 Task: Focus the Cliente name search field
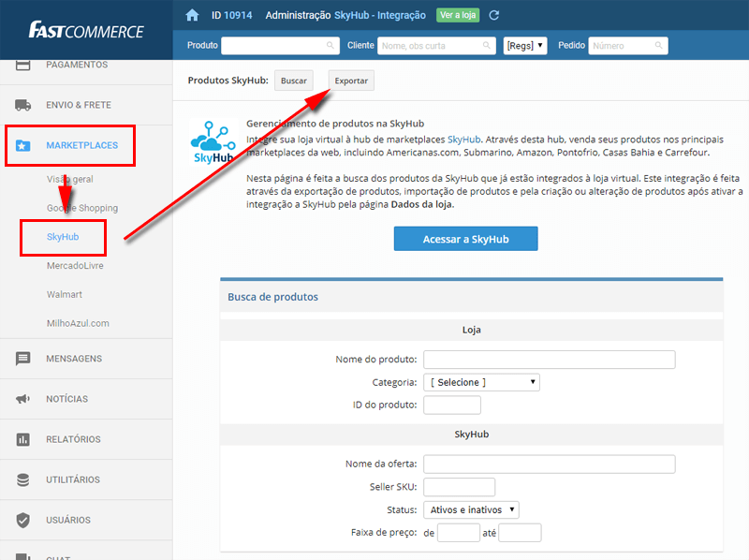point(436,46)
